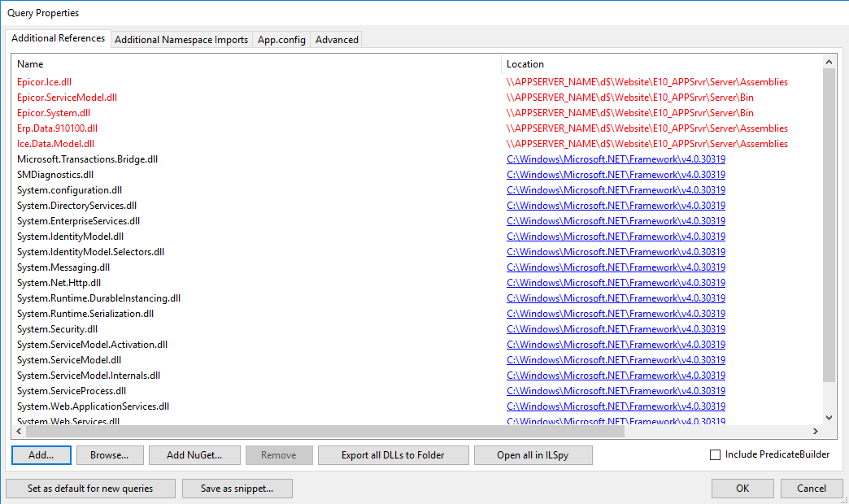This screenshot has width=849, height=504.
Task: Select System.EnterpriseServices.dll row
Action: click(78, 221)
